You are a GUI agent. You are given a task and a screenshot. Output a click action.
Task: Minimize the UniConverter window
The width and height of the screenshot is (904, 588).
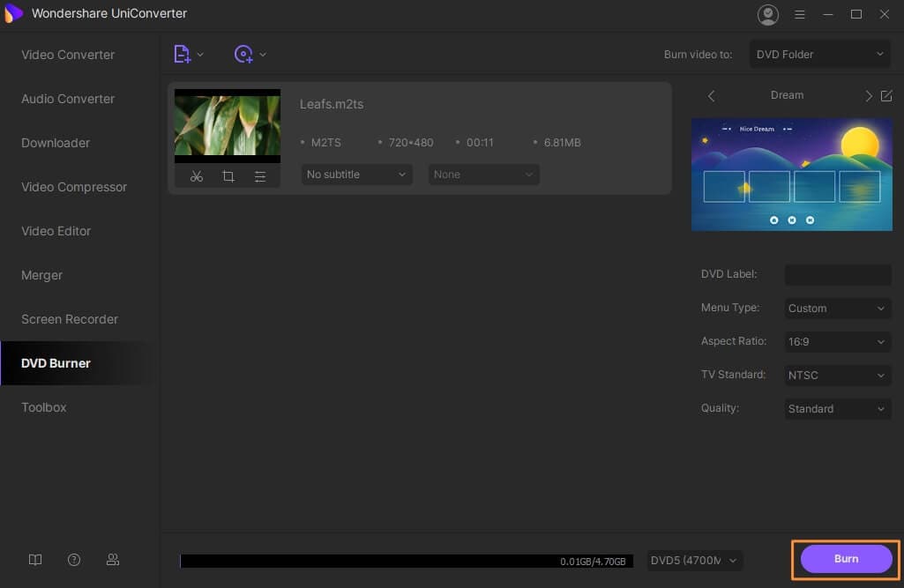point(828,14)
